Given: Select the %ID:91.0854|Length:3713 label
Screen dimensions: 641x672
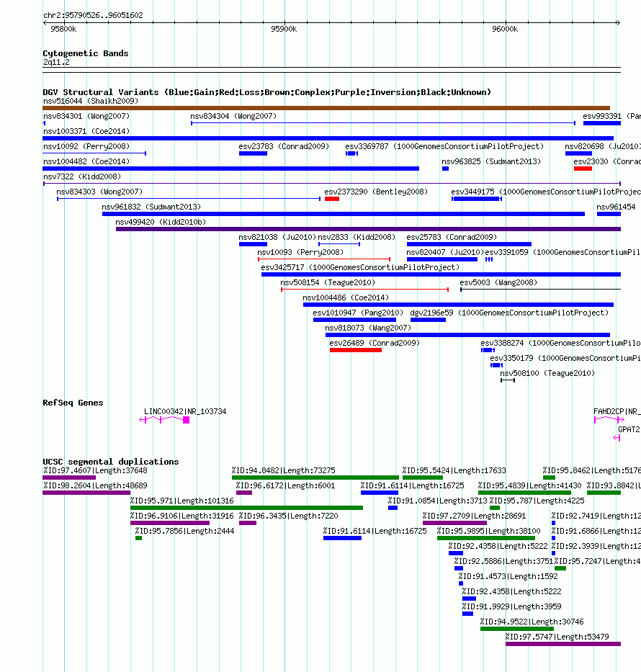Looking at the screenshot, I should (x=437, y=501).
